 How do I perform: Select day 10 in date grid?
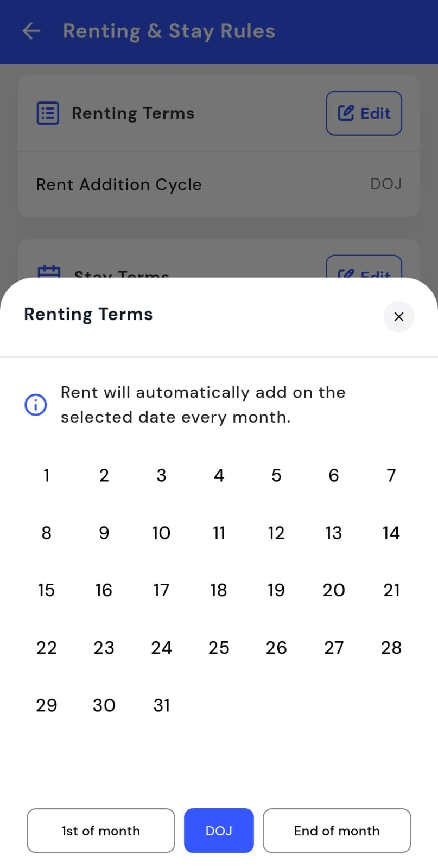161,533
